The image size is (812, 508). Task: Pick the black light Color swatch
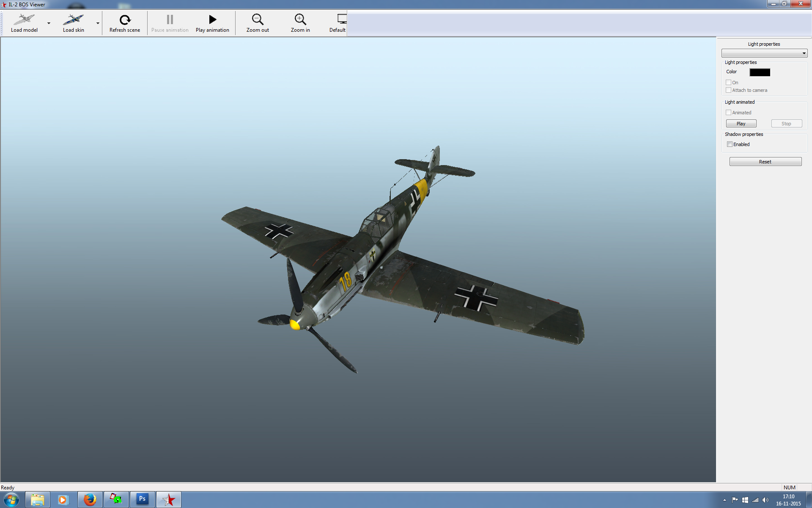[760, 72]
